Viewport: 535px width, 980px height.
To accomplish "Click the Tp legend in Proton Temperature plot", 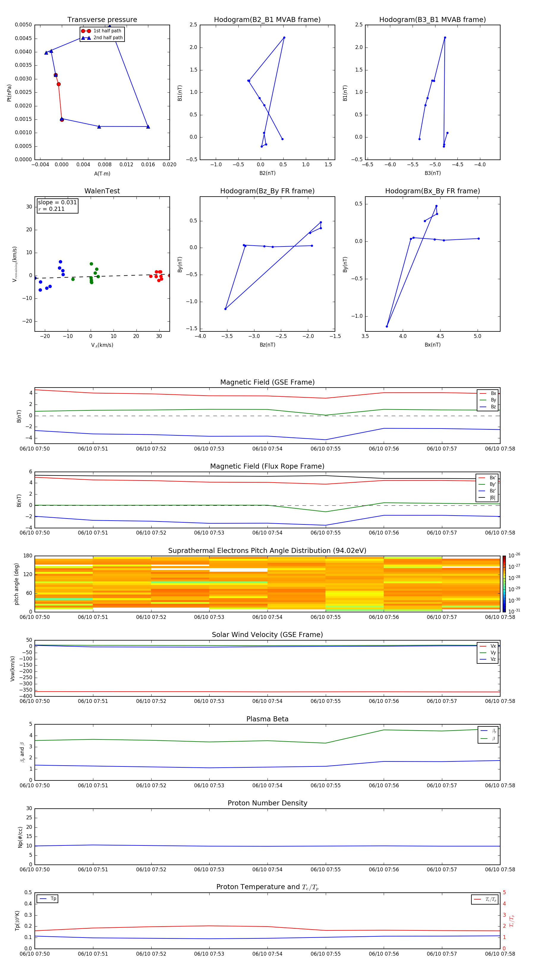I will click(x=48, y=899).
